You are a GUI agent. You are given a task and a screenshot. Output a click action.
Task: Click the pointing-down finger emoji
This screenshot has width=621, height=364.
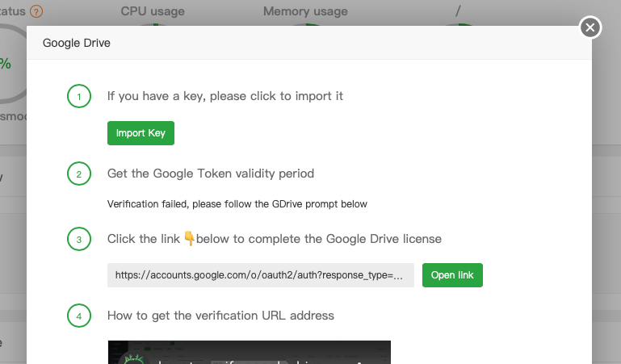pyautogui.click(x=189, y=239)
